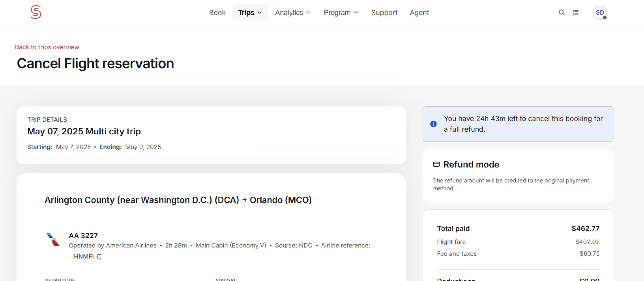Open the list view icon in header
Screen dimensions: 644x281
point(576,12)
